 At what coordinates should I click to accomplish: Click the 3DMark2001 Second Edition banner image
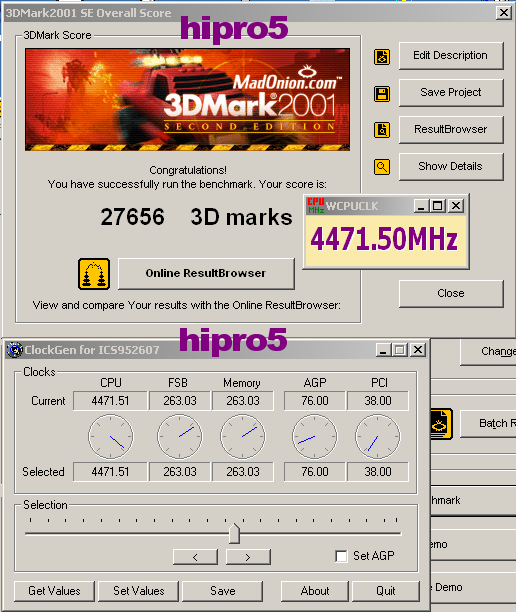(187, 100)
